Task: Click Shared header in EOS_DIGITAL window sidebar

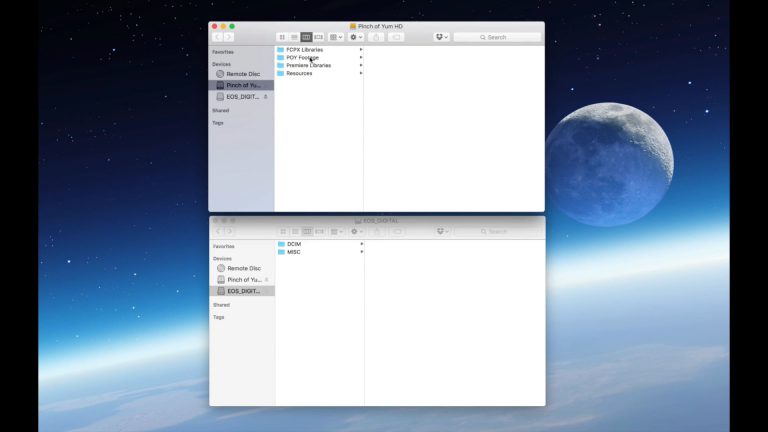Action: [x=221, y=305]
